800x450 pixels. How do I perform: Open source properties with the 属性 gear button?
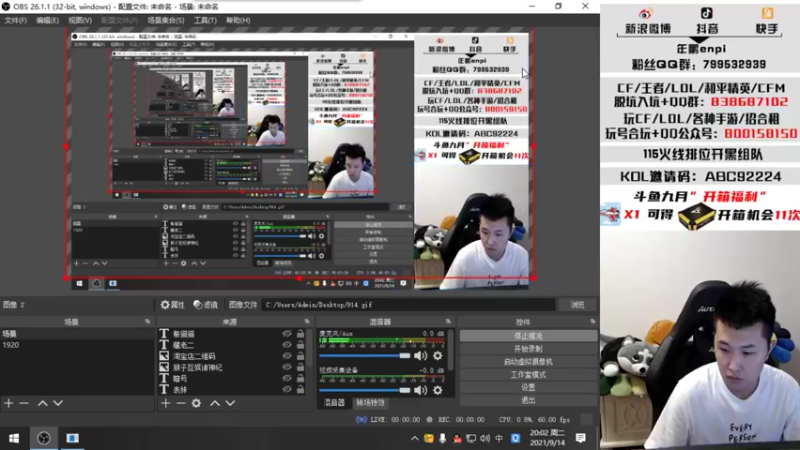tap(172, 305)
